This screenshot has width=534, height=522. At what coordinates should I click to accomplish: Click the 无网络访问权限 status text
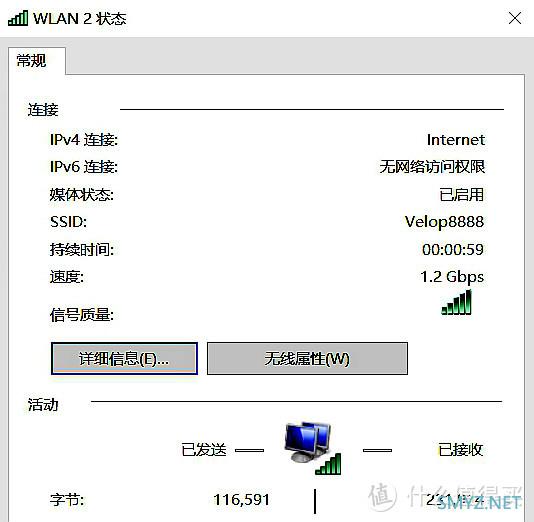click(x=432, y=167)
